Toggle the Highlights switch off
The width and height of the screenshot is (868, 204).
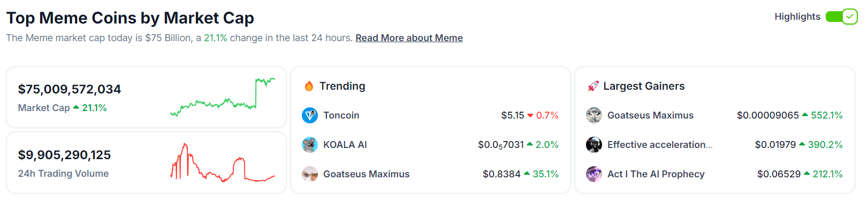click(841, 17)
